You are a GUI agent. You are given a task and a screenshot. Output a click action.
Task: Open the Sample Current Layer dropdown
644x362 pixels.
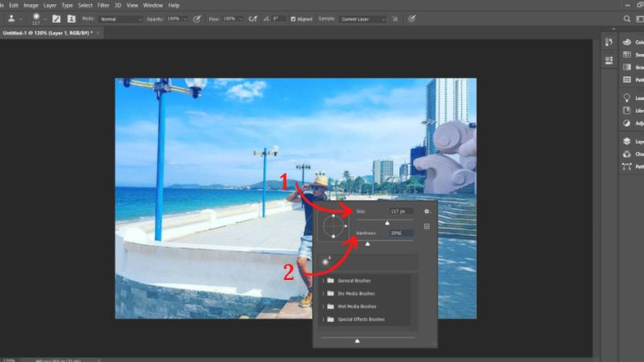coord(364,18)
